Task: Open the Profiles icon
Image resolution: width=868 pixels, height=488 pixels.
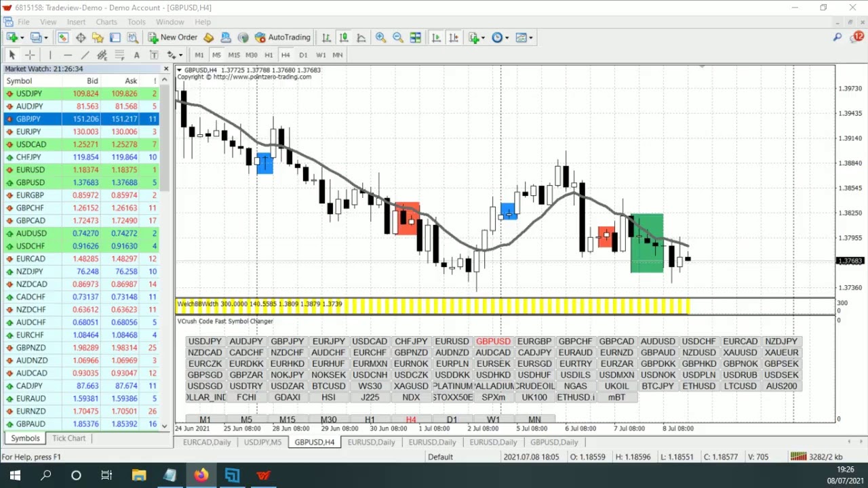Action: click(35, 38)
